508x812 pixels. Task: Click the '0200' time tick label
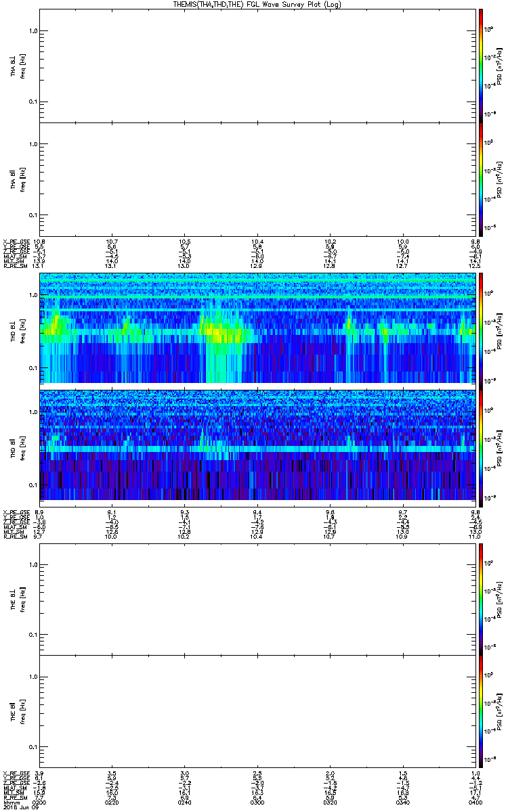40,801
